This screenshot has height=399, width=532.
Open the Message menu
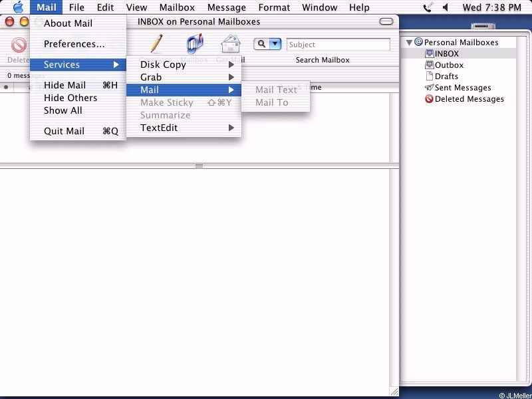(227, 7)
